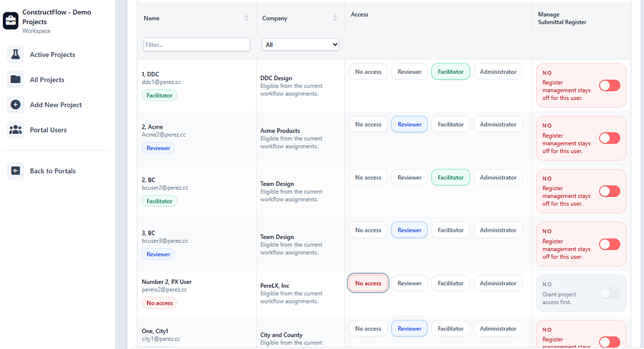Screen dimensions: 644x349
Task: Toggle register management for bcuser3@perez.cc
Action: click(x=610, y=244)
